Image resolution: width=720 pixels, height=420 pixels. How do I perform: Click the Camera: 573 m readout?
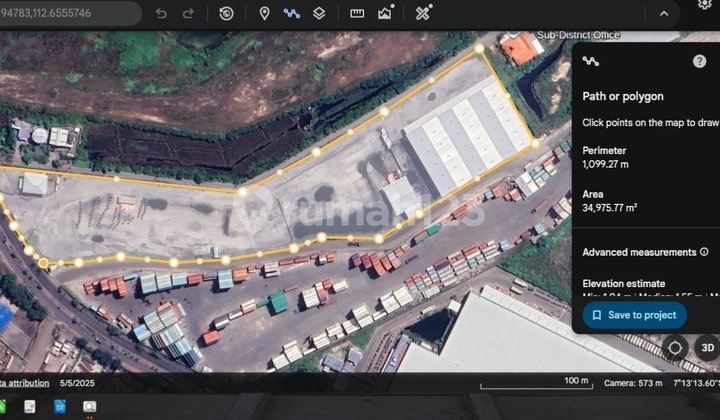point(633,383)
